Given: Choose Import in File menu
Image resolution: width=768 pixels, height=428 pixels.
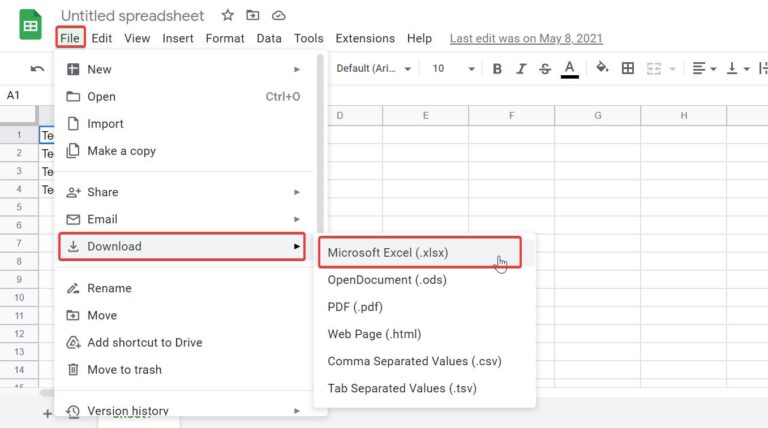Looking at the screenshot, I should pyautogui.click(x=183, y=123).
